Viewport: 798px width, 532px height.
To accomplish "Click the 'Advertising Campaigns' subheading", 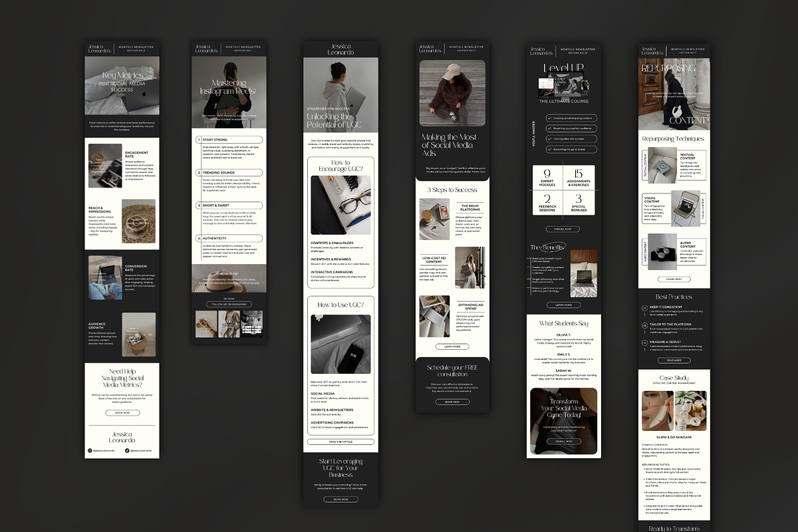I will pos(332,422).
